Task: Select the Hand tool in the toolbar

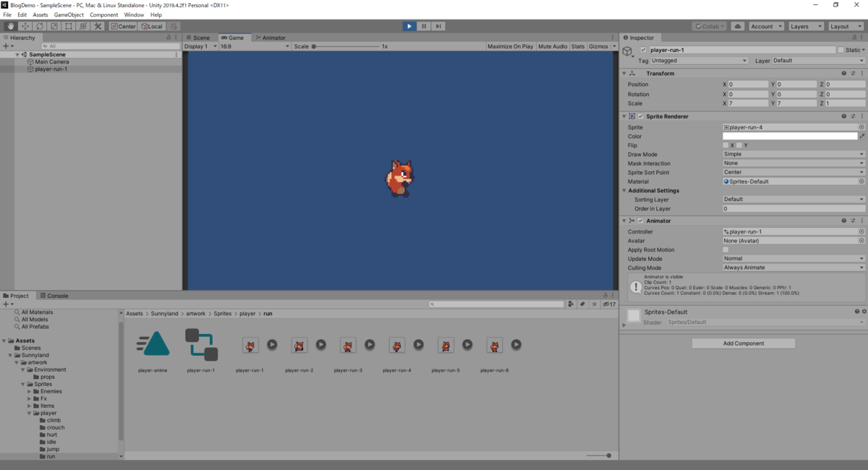Action: tap(10, 26)
